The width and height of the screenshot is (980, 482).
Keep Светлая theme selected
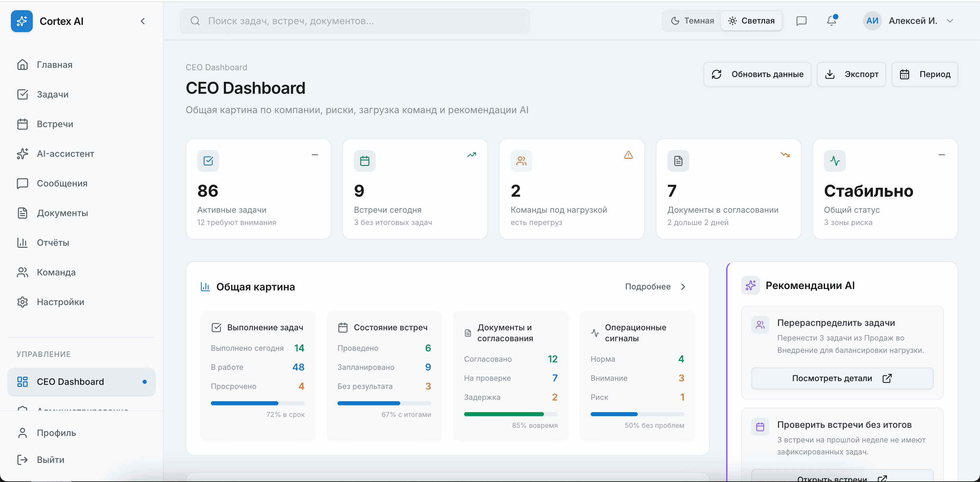click(751, 20)
